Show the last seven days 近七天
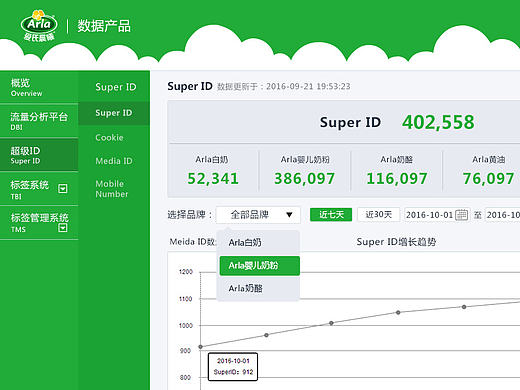The height and width of the screenshot is (390, 520). [x=331, y=214]
